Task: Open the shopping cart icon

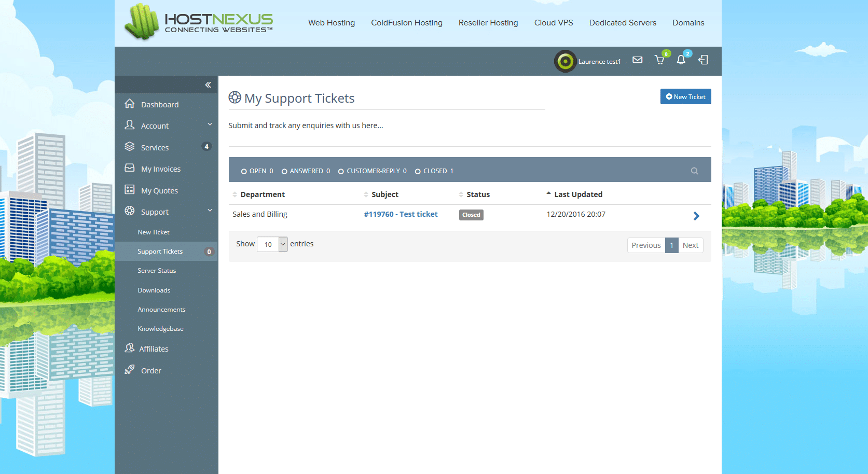Action: click(x=659, y=60)
